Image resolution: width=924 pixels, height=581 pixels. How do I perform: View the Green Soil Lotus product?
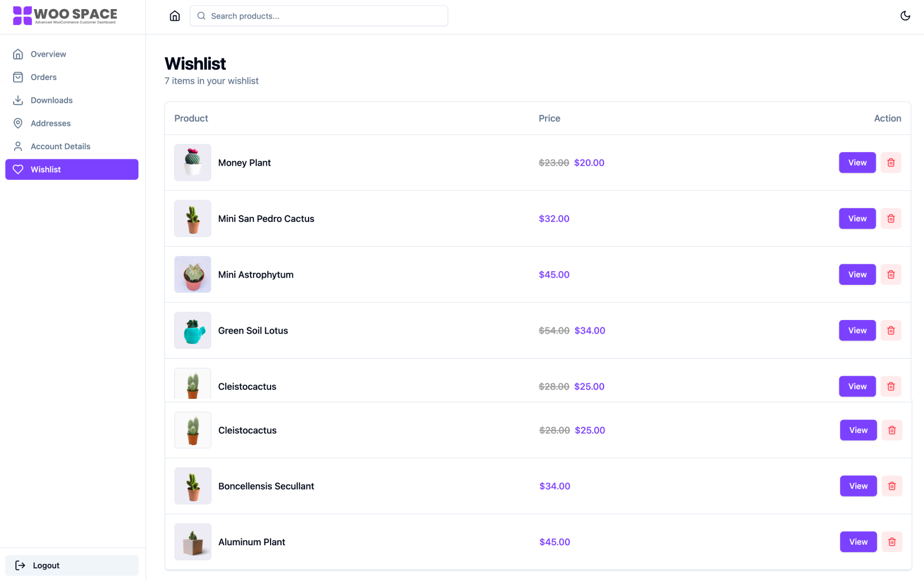(857, 330)
